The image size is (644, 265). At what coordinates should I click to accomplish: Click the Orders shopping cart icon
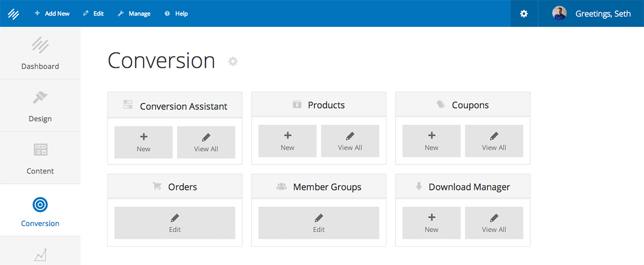[x=157, y=187]
